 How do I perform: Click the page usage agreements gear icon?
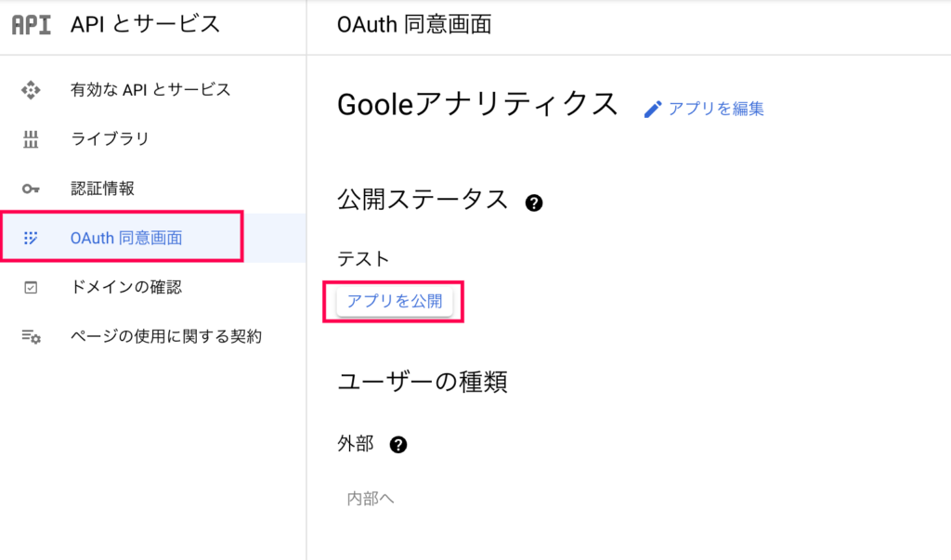31,337
